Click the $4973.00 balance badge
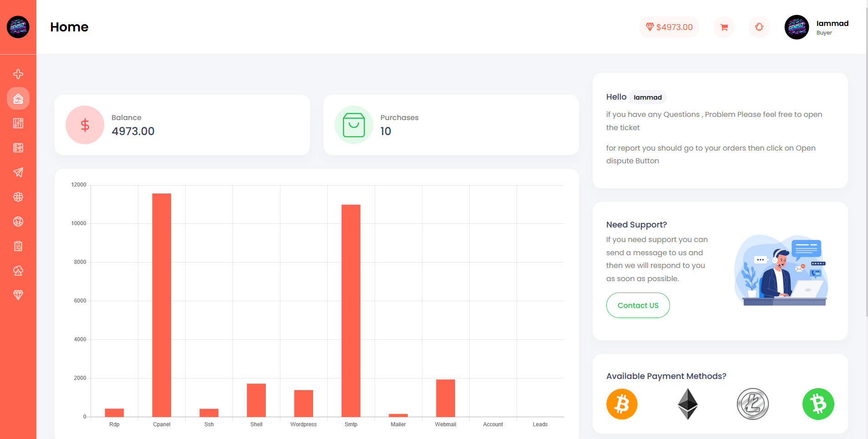The width and height of the screenshot is (868, 439). pos(669,27)
